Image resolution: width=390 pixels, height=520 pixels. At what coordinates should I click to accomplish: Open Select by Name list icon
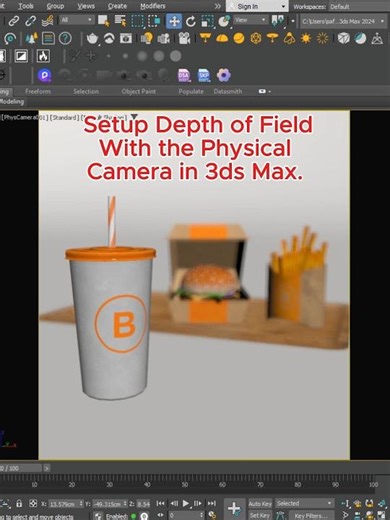[x=121, y=21]
